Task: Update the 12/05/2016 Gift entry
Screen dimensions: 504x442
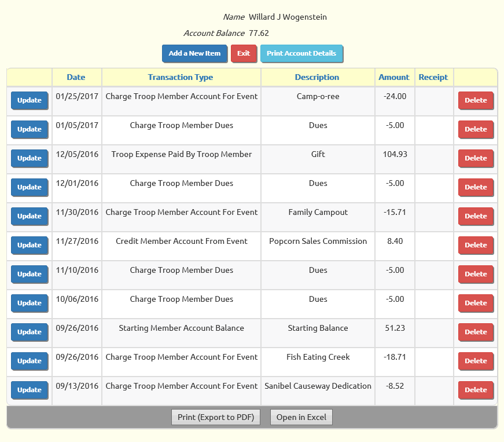Action: click(30, 158)
